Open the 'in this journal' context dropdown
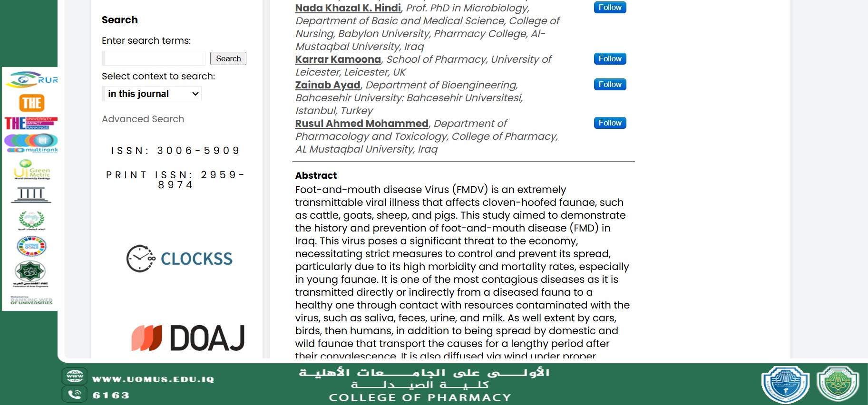 [x=152, y=94]
